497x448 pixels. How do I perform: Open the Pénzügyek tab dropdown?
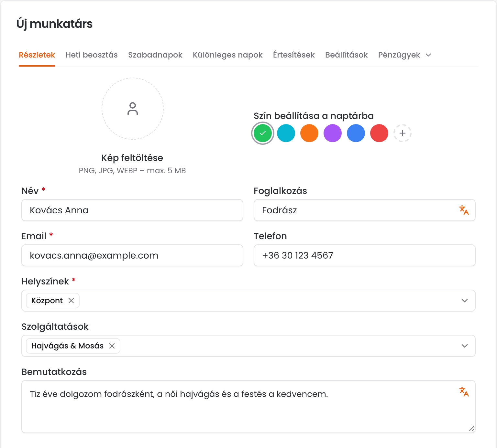coord(405,55)
